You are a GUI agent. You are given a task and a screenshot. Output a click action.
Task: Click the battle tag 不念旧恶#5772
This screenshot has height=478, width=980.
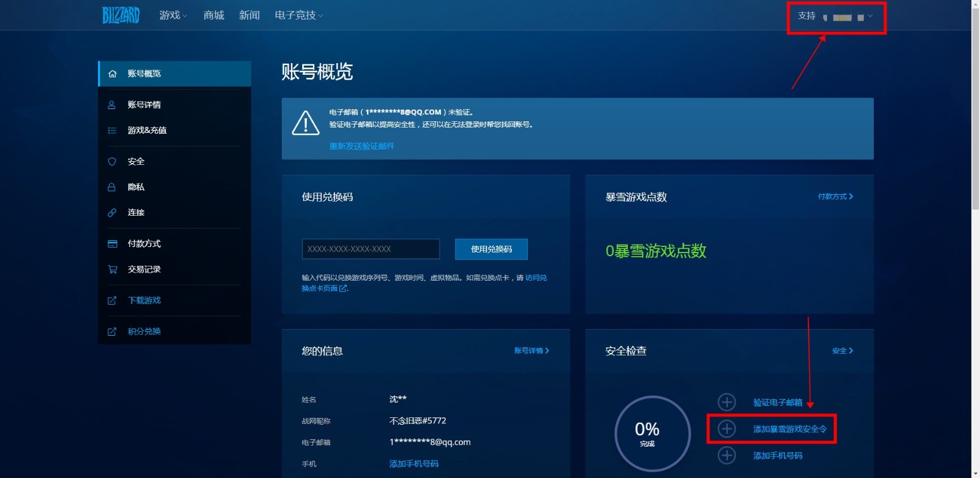click(418, 421)
